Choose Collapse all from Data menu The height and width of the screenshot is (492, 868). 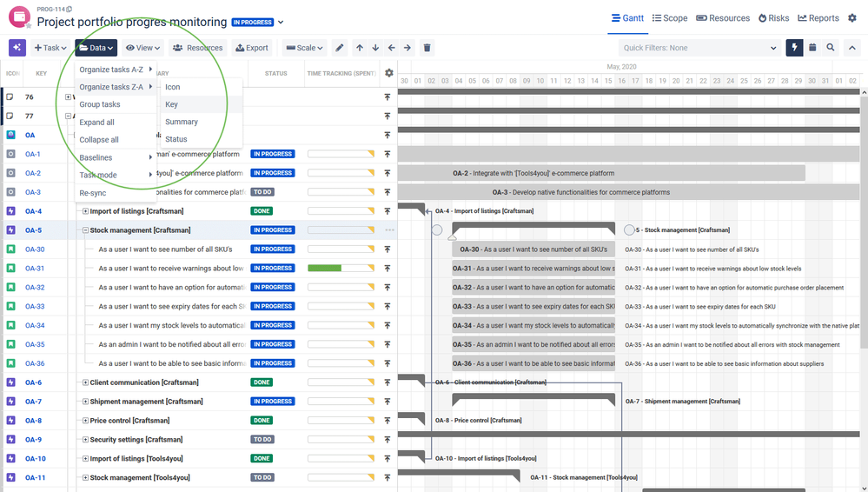click(116, 140)
